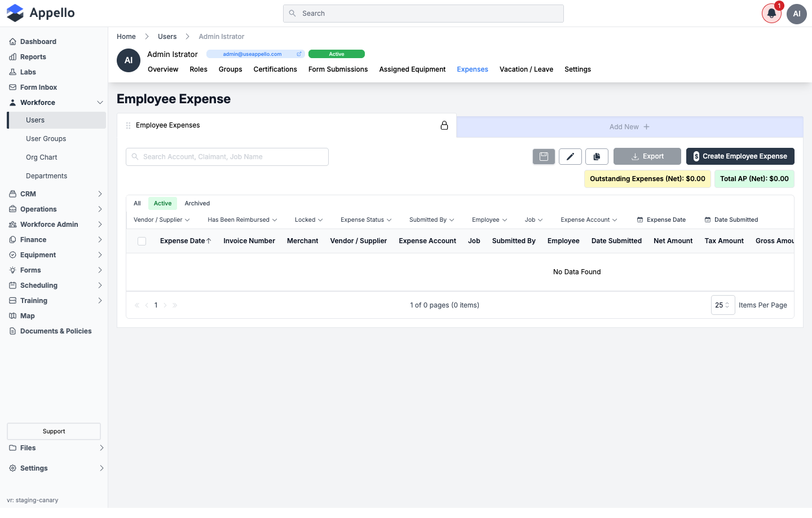Open external link icon next to admin email
This screenshot has height=518, width=812.
click(299, 54)
